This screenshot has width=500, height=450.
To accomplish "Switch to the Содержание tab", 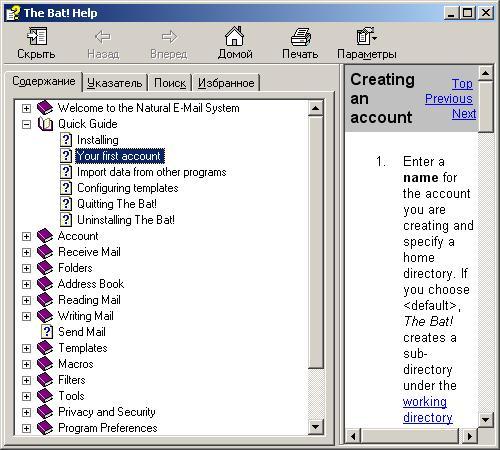I will (x=43, y=81).
